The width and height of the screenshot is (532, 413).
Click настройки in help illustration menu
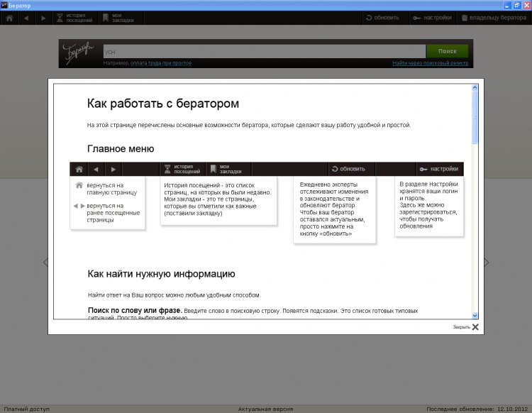click(439, 169)
